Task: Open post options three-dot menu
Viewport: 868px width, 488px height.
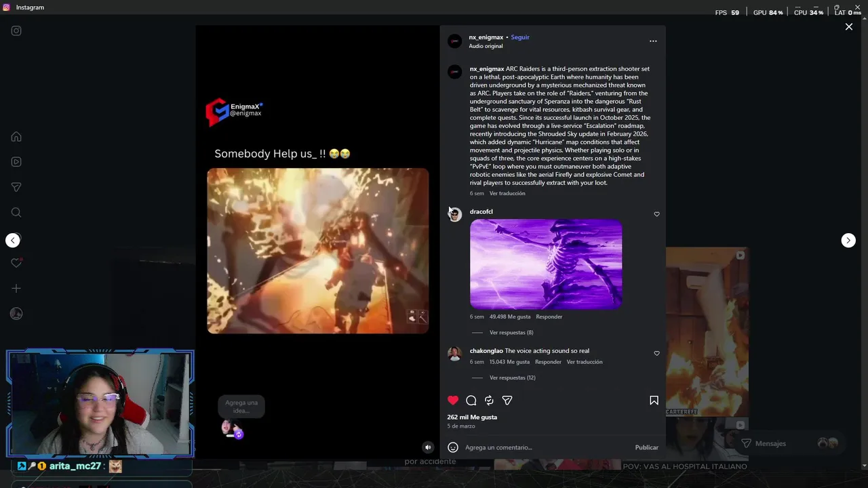Action: 653,41
